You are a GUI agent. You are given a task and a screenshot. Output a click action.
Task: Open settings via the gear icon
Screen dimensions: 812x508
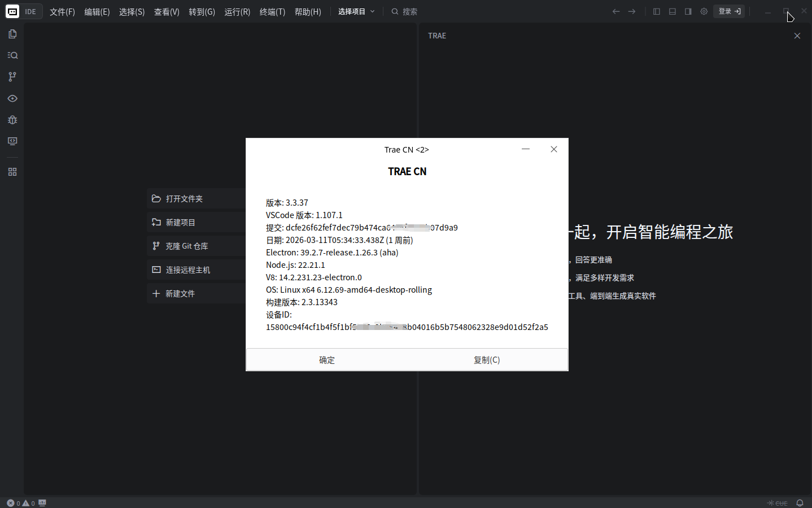point(704,11)
